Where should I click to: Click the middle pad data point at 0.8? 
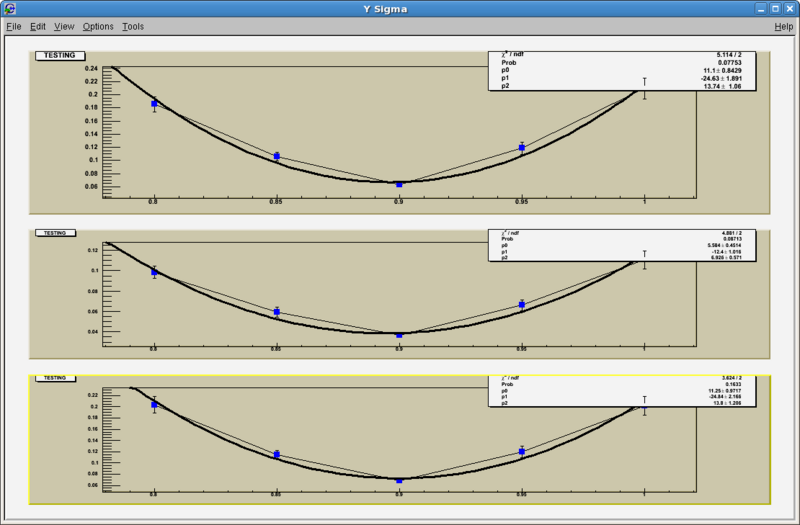154,272
